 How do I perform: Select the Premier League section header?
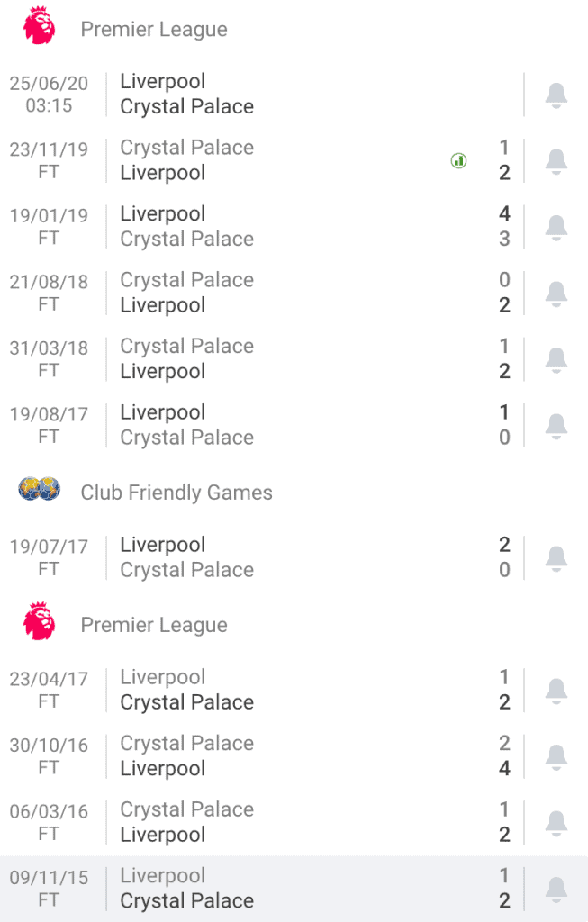coord(154,28)
